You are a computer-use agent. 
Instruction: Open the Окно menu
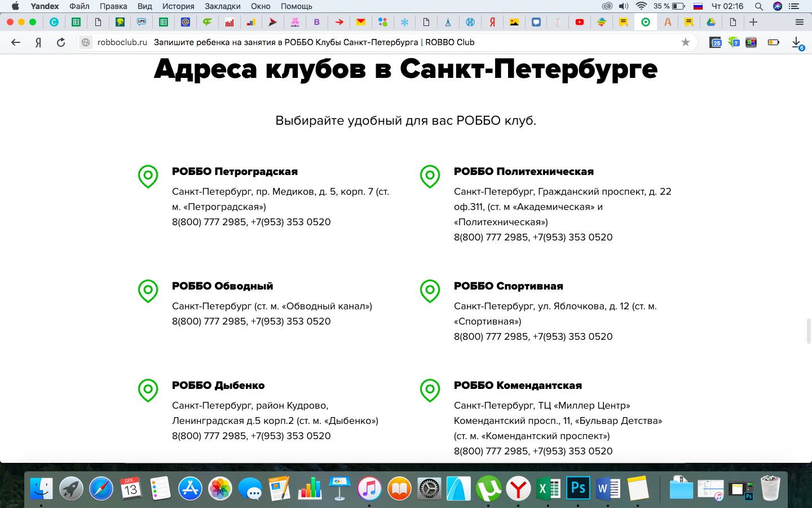click(x=261, y=6)
